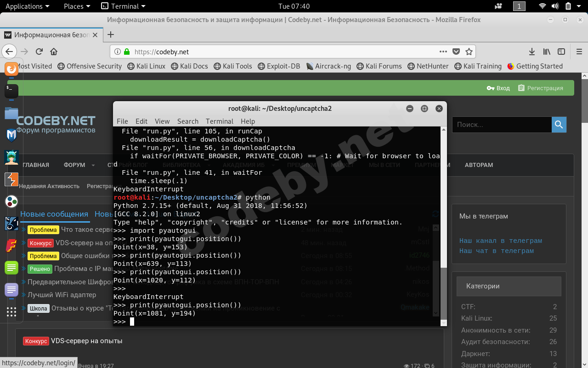Click the Codeby search magnifier button

[x=559, y=124]
